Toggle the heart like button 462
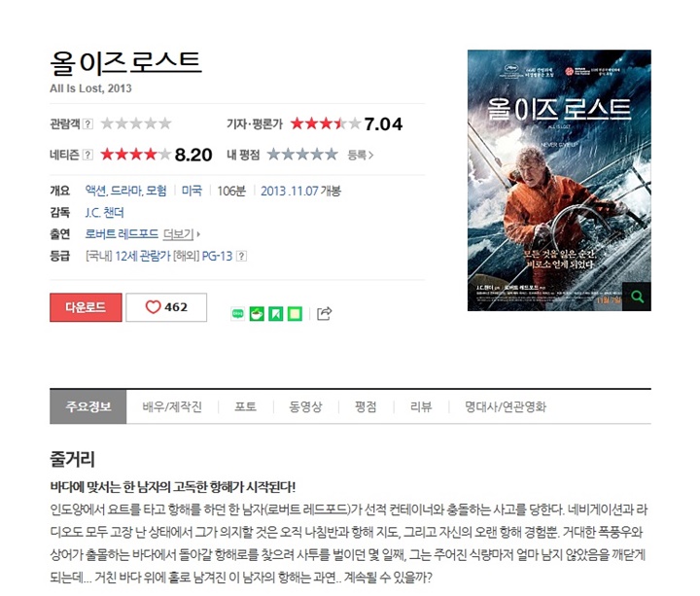The image size is (700, 596). tap(166, 307)
